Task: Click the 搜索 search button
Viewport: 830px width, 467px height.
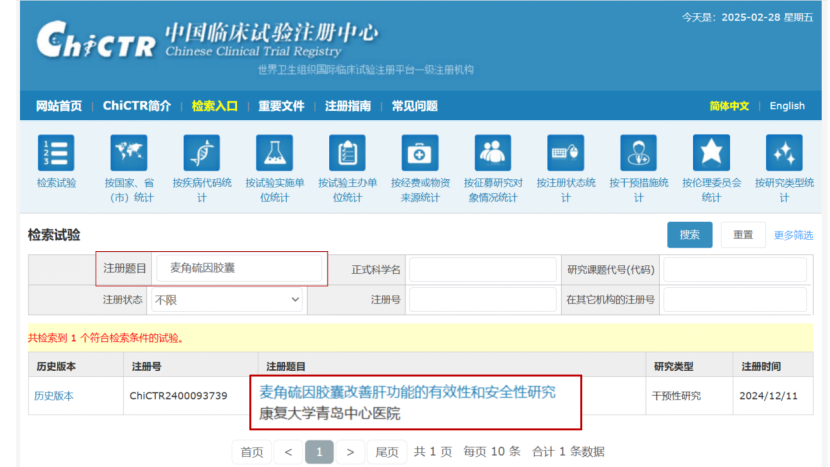Action: click(x=689, y=235)
